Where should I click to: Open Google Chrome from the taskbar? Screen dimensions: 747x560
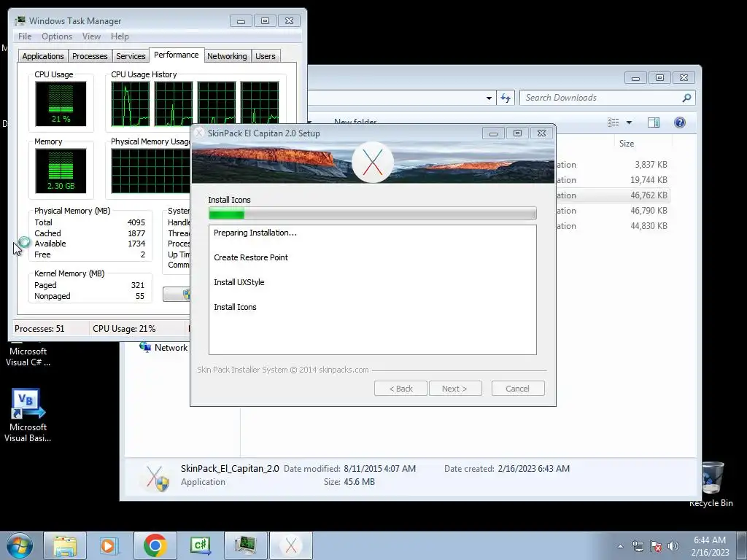[x=155, y=545]
